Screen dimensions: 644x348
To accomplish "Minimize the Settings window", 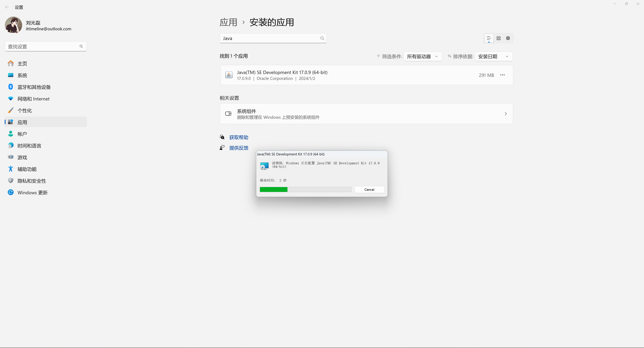I will click(615, 4).
